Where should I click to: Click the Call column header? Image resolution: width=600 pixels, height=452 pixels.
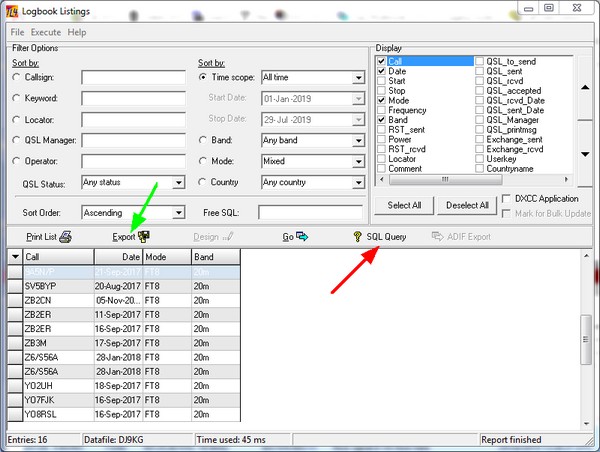[59, 257]
